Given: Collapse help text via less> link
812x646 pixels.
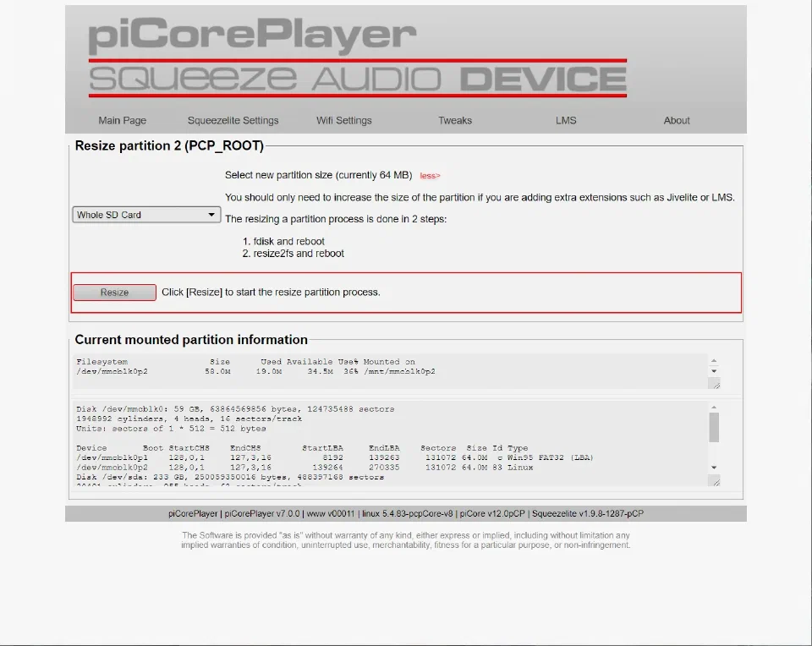Looking at the screenshot, I should (430, 176).
